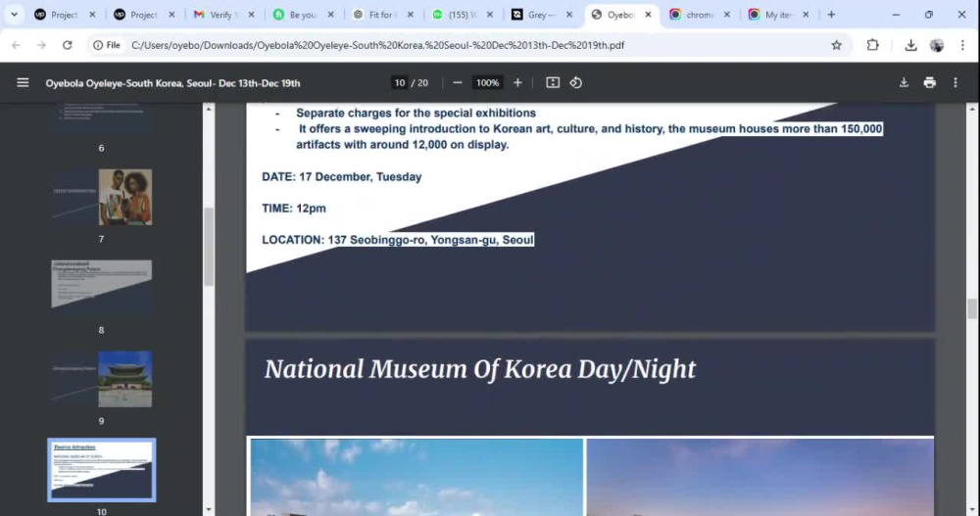Screen dimensions: 980x516
Task: Click the address bar URL
Action: click(x=377, y=45)
